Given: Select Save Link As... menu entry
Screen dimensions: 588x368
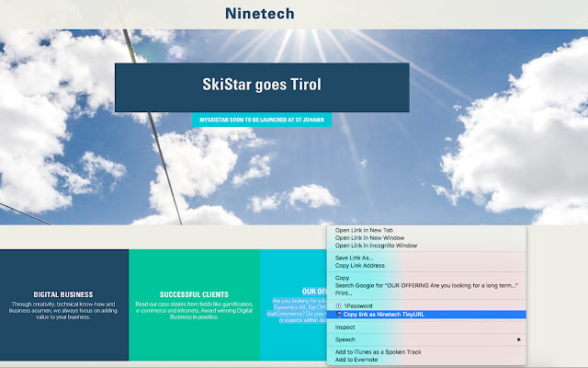Looking at the screenshot, I should 426,258.
